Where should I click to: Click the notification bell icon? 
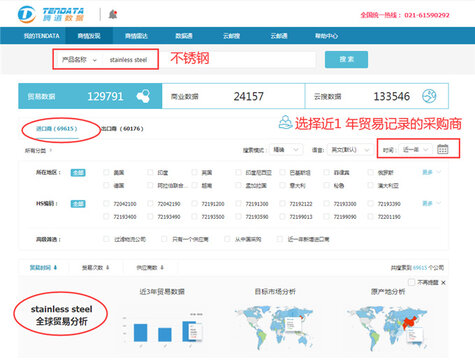pos(113,15)
